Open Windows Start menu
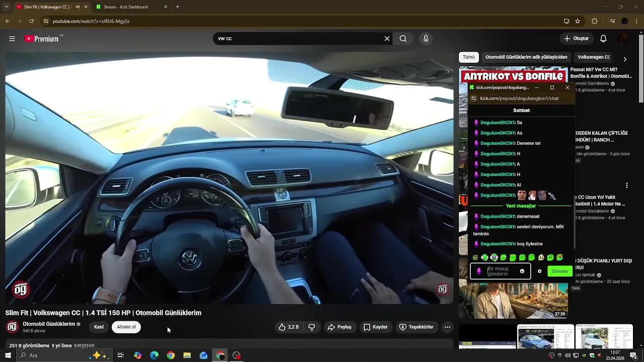 [8, 355]
